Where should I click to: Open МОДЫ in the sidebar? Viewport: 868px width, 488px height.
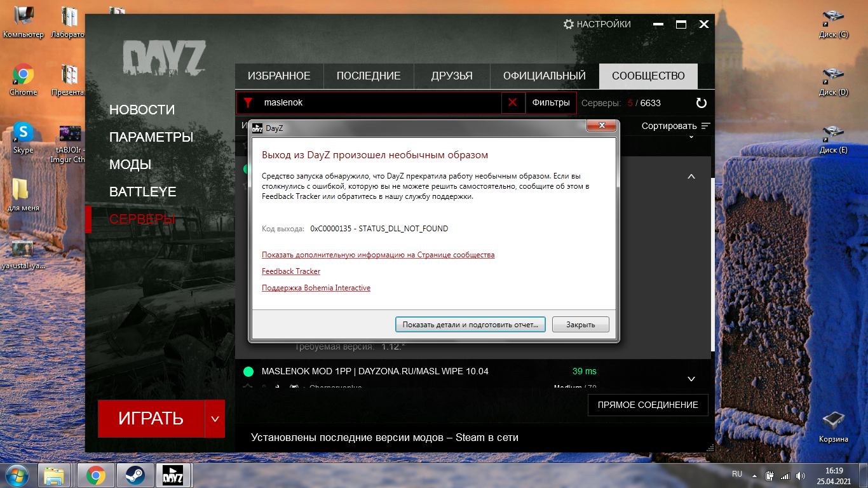[x=130, y=165]
